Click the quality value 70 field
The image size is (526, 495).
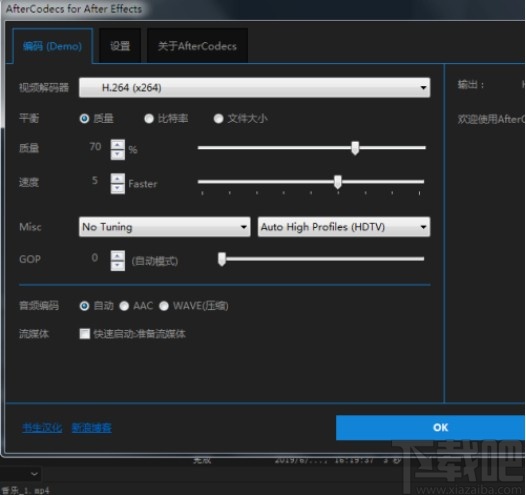coord(95,147)
